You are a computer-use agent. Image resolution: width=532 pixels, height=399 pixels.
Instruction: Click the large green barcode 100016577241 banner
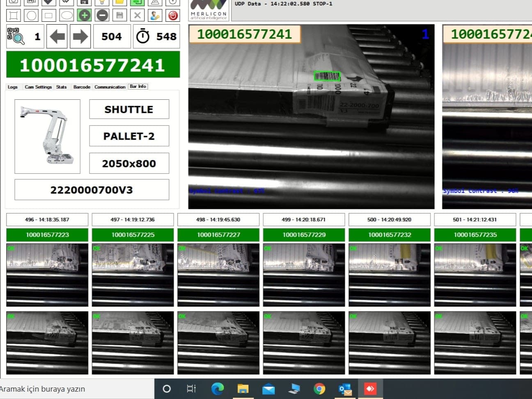coord(93,64)
